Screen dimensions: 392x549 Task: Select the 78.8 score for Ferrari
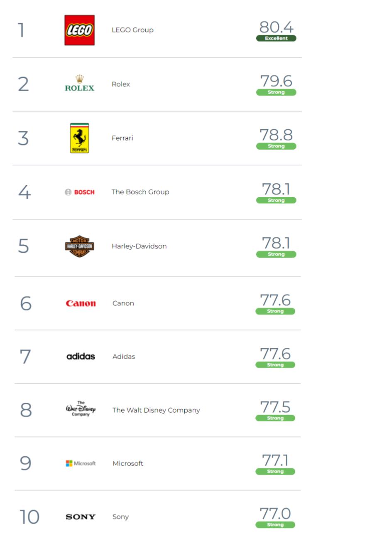[x=276, y=135]
